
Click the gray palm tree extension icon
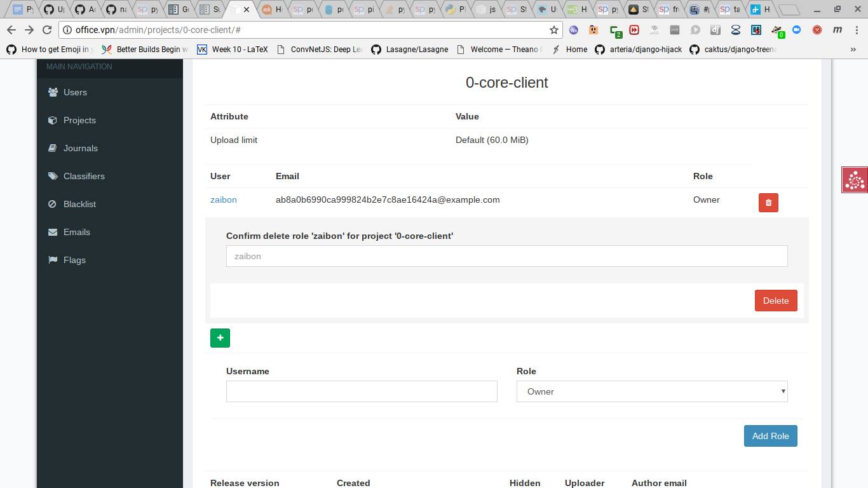(654, 30)
